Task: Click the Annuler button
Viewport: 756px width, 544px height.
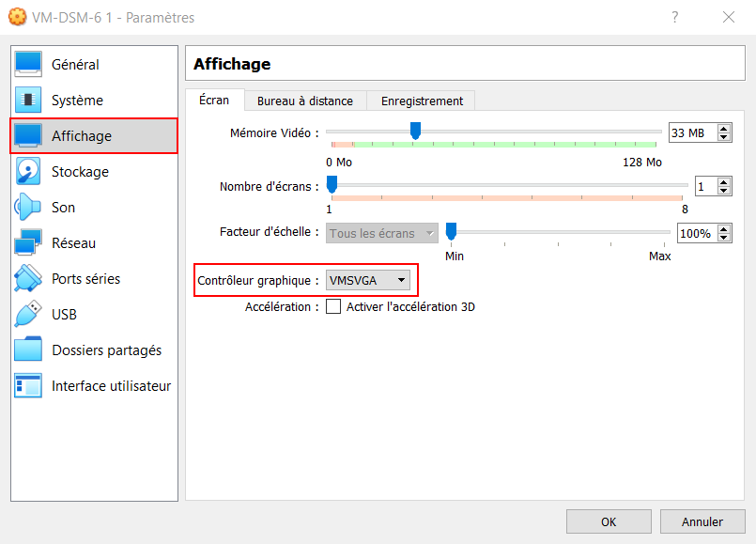Action: pos(702,521)
